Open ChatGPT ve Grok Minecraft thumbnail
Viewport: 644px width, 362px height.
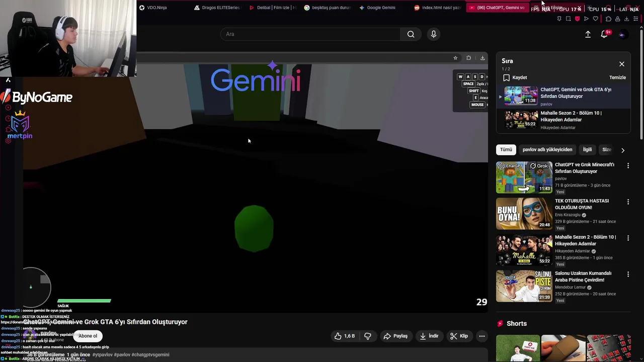(524, 177)
